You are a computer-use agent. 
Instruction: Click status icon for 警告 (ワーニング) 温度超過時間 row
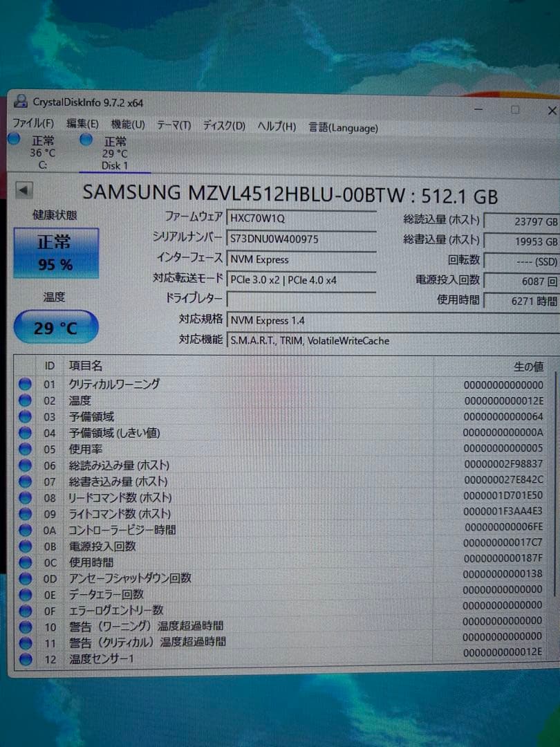click(x=26, y=627)
